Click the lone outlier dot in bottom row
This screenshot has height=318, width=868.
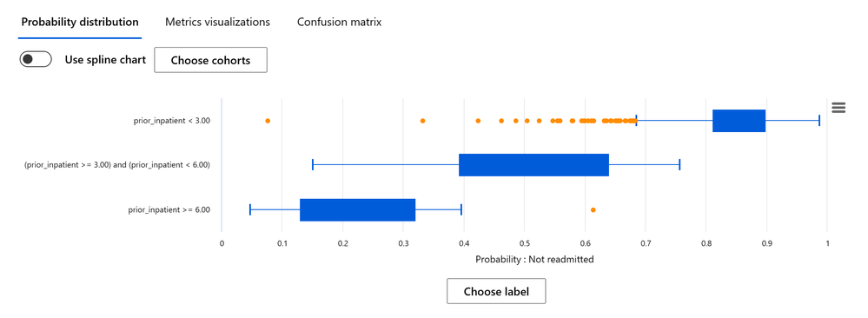(x=593, y=210)
